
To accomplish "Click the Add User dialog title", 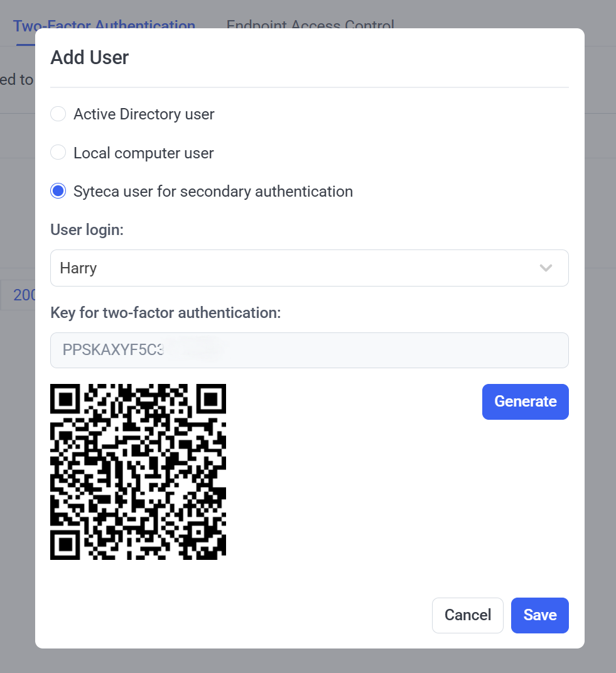I will pyautogui.click(x=90, y=58).
